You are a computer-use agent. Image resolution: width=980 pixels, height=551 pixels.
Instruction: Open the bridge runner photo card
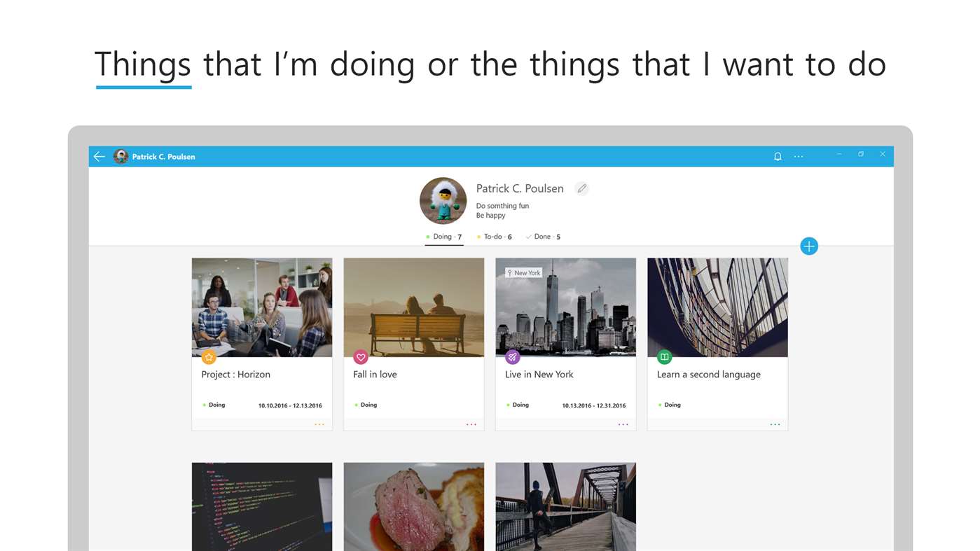point(566,506)
